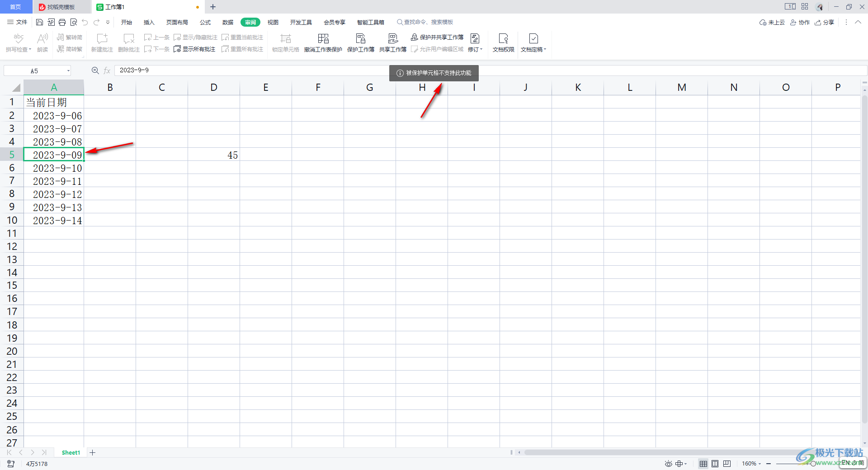Image resolution: width=868 pixels, height=470 pixels.
Task: Expand the quick access toolbar customize arrow
Action: coord(108,22)
